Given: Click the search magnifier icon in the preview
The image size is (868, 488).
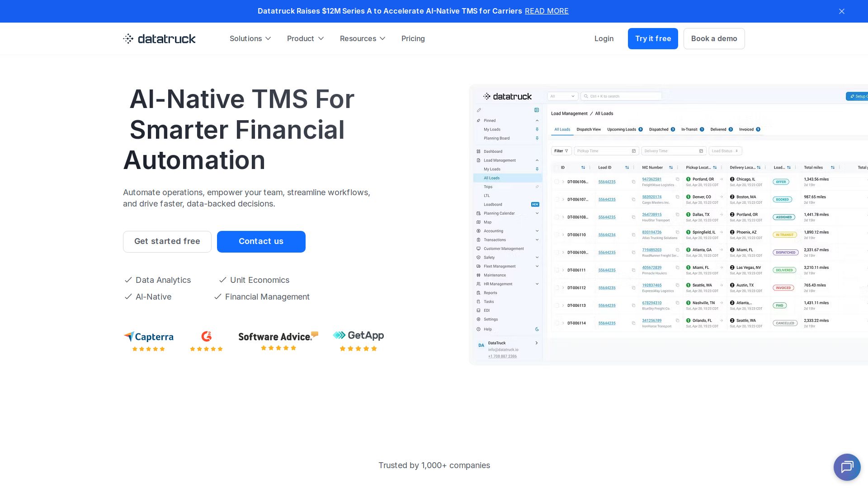Looking at the screenshot, I should click(x=586, y=96).
